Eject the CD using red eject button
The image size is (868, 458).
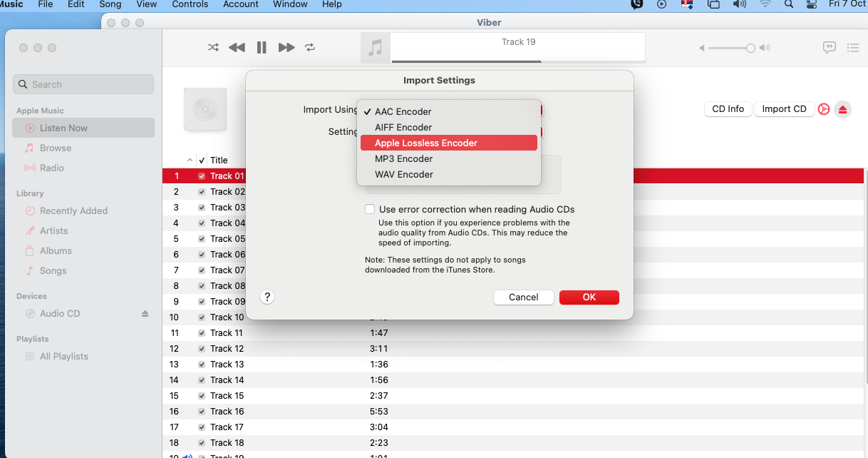pyautogui.click(x=843, y=109)
